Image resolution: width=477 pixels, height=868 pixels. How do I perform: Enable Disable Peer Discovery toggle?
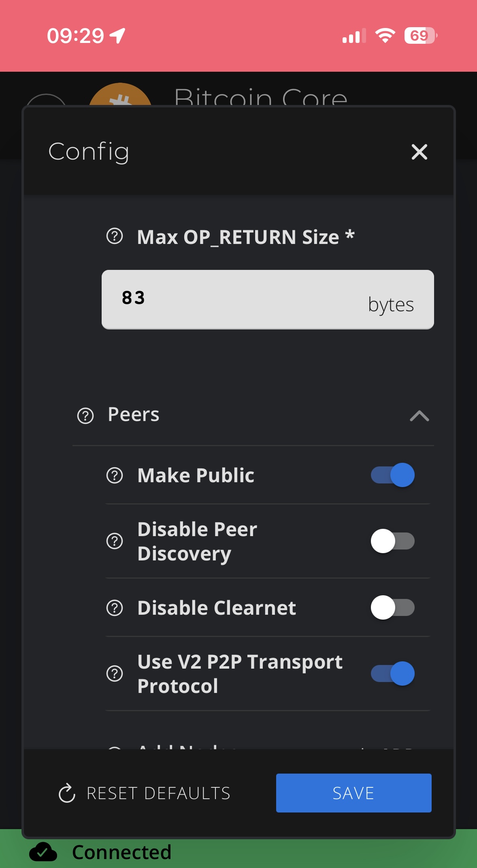pos(393,541)
